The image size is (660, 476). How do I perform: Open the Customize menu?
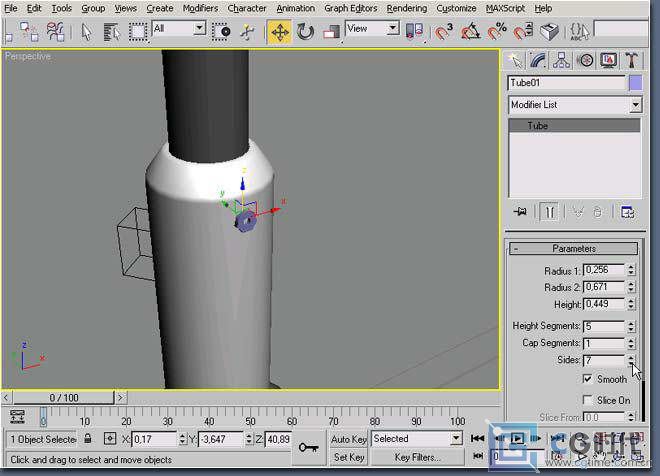456,8
